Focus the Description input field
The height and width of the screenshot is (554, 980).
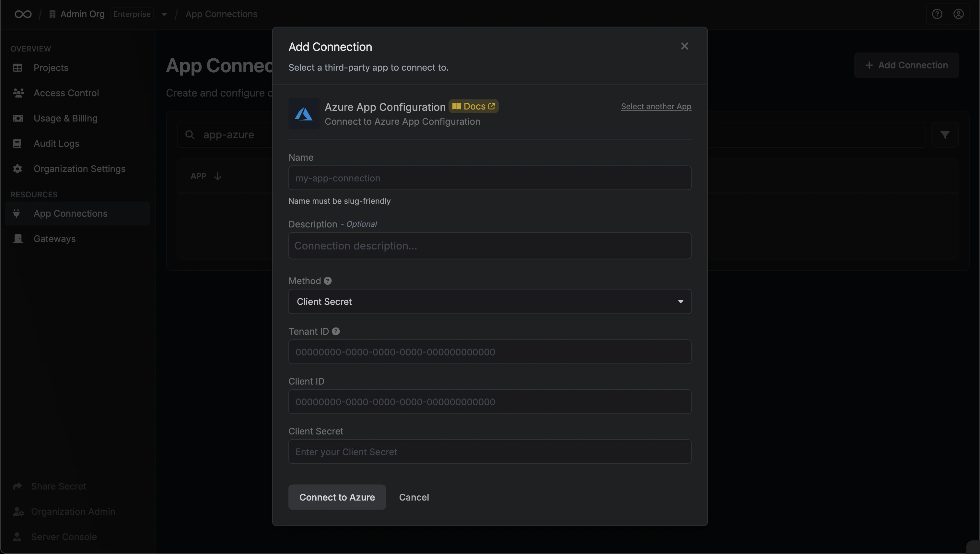coord(489,246)
